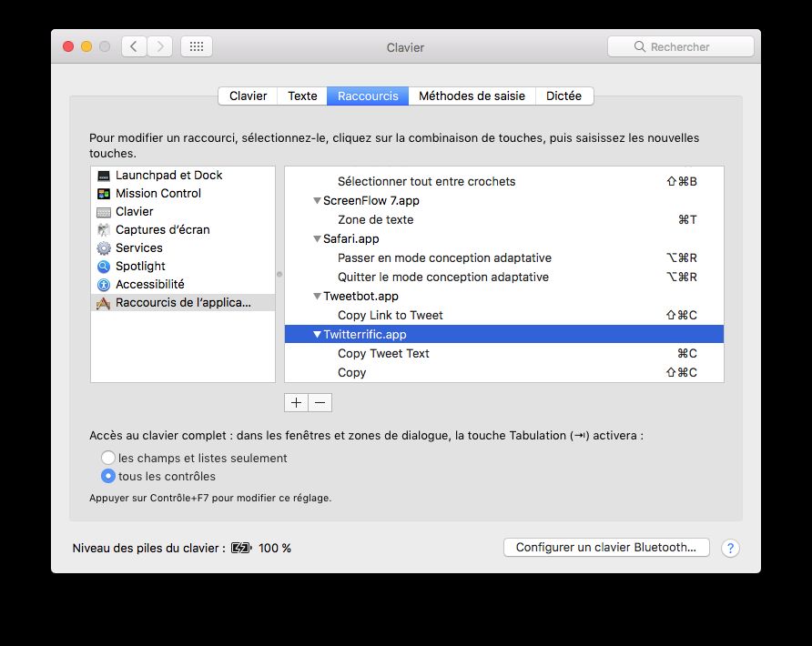Add a shortcut with the plus button
Viewport: 812px width, 646px height.
coord(296,403)
